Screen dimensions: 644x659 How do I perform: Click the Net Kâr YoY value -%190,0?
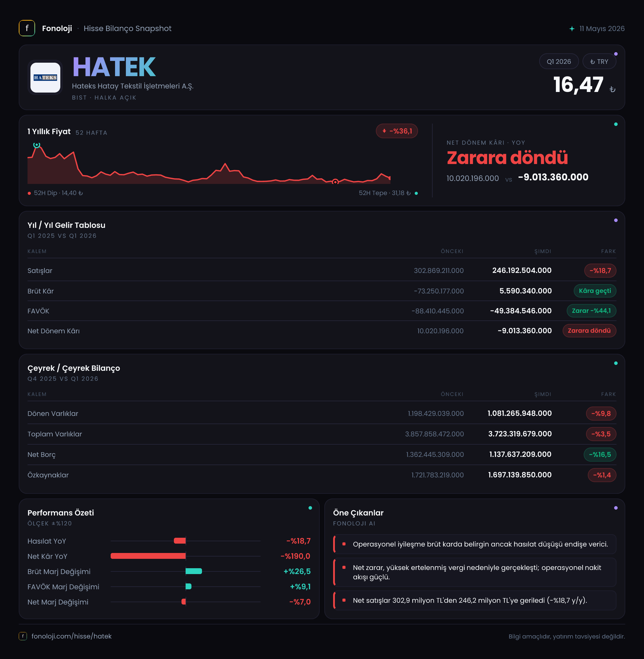(x=295, y=556)
